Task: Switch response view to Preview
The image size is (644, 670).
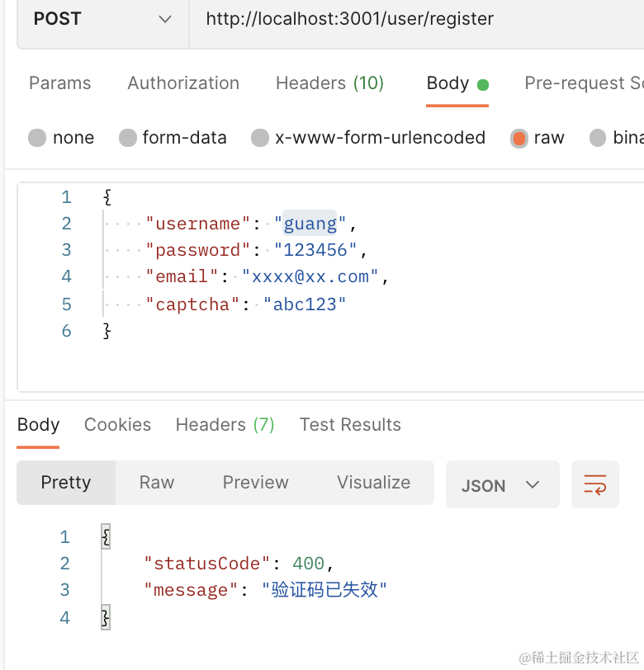Action: click(256, 483)
